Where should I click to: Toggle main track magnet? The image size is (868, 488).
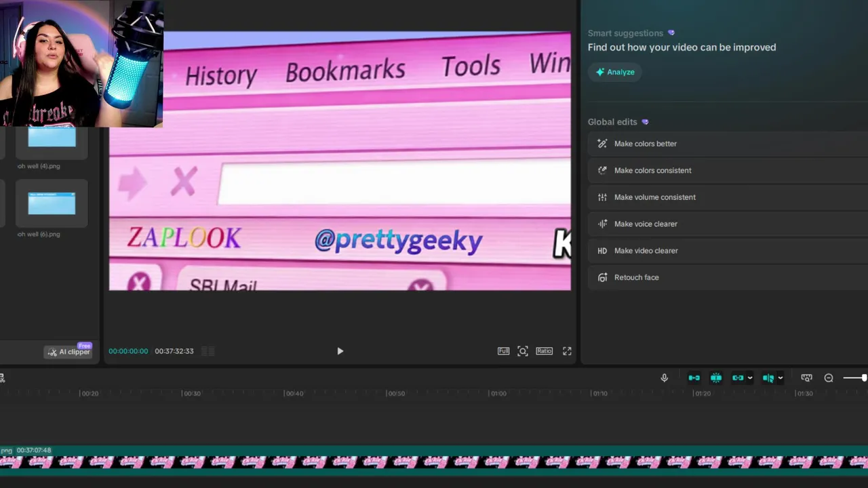coord(694,378)
